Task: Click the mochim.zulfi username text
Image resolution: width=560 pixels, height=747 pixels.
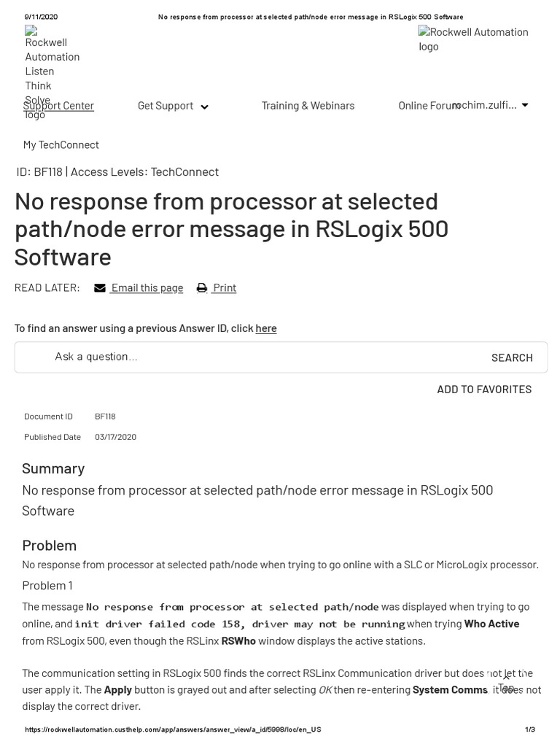Action: pyautogui.click(x=485, y=105)
